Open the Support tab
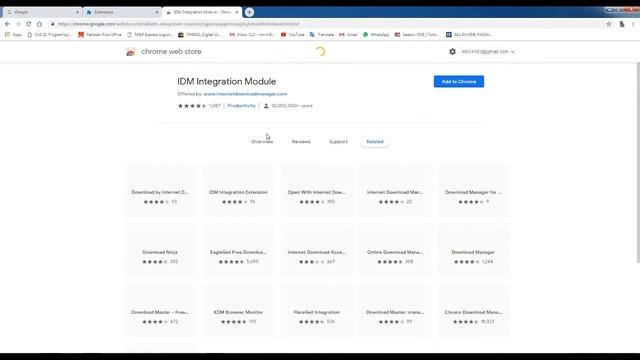640x360 pixels. point(338,142)
